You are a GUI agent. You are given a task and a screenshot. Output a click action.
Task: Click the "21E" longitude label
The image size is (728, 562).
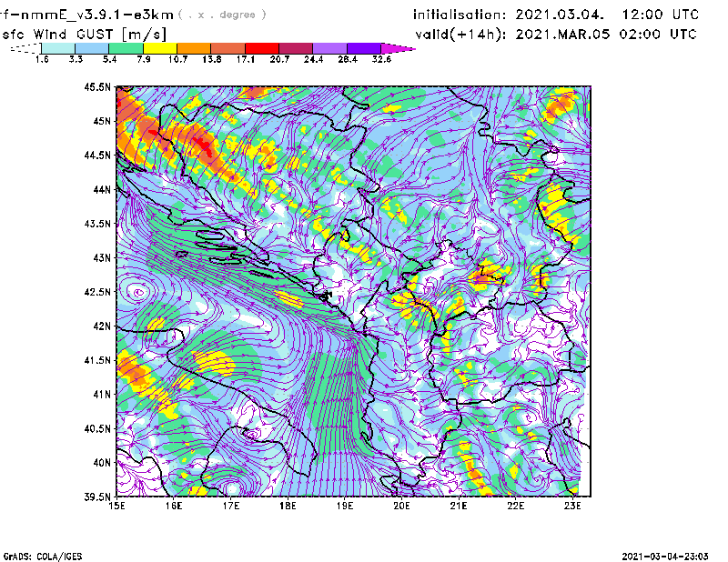(x=459, y=506)
